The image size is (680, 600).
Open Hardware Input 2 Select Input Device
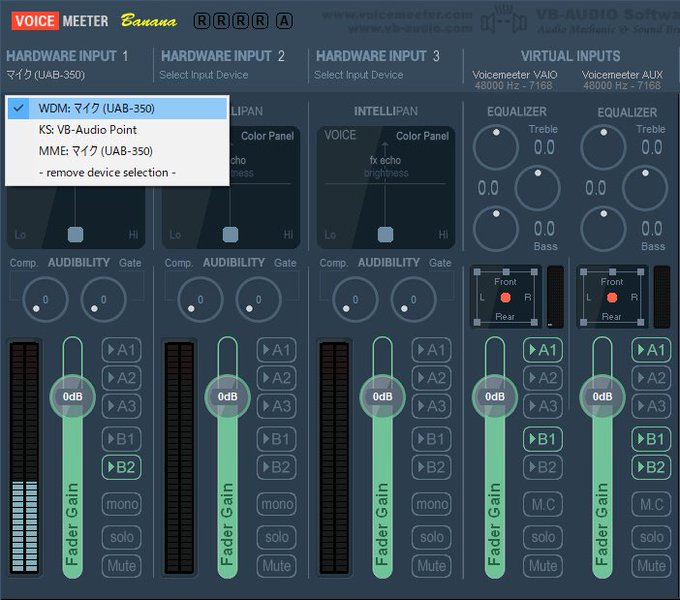(x=203, y=75)
